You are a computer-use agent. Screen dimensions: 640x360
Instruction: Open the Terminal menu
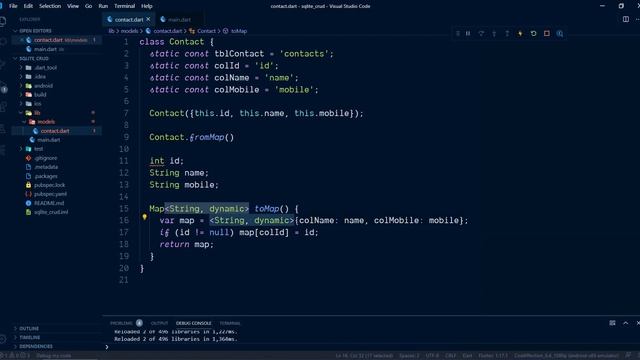[124, 6]
